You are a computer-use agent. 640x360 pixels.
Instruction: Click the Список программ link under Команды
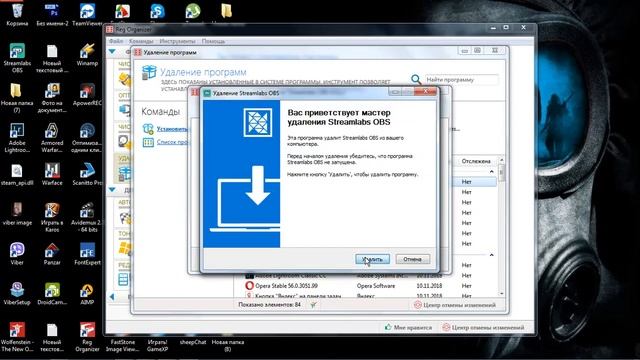[x=172, y=142]
